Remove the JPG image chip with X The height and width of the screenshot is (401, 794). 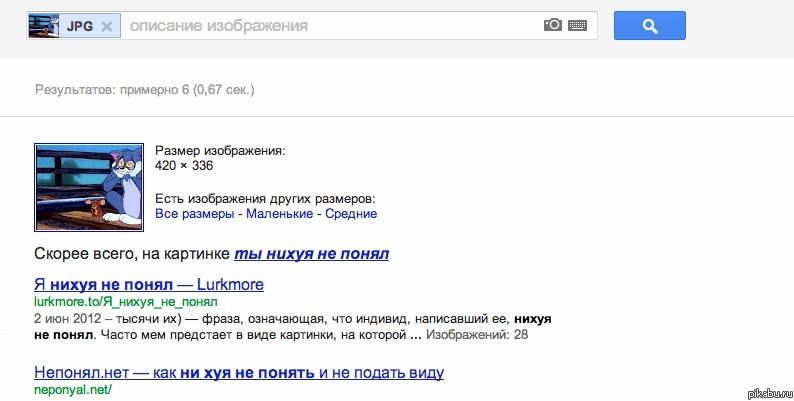click(x=107, y=26)
